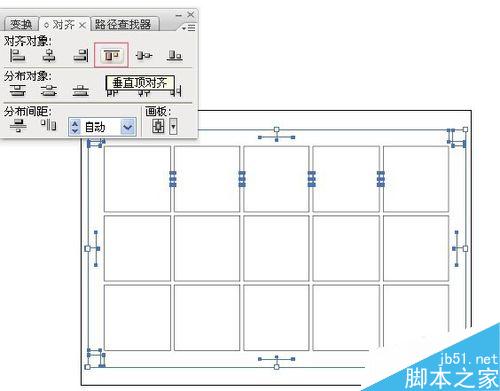Collapse the align panel with the minimize button
This screenshot has height=391, width=500.
point(179,15)
